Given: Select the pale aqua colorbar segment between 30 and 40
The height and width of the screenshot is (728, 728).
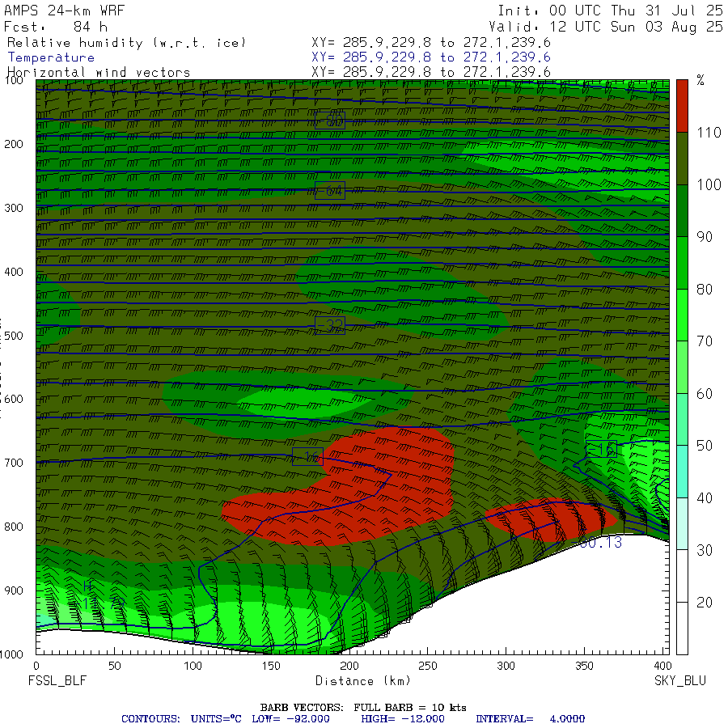Looking at the screenshot, I should (x=682, y=524).
